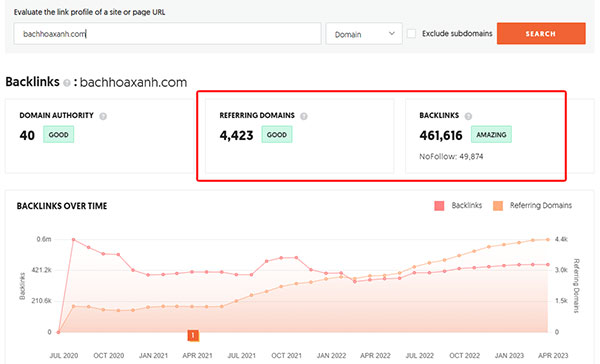Click the Referring Domains legend label

(x=541, y=206)
